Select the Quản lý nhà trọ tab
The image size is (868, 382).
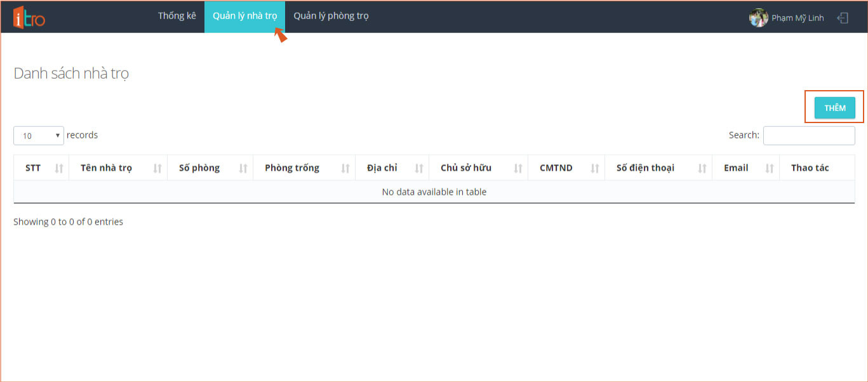tap(244, 16)
